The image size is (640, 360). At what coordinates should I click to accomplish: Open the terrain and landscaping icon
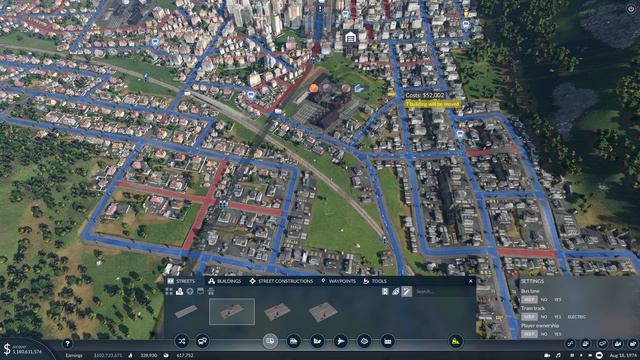[x=364, y=341]
